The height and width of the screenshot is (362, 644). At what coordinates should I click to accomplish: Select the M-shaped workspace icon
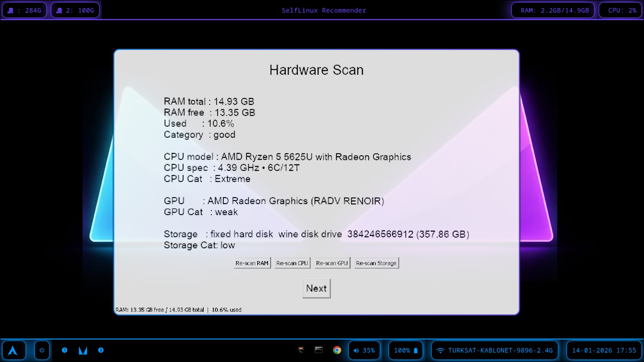pos(83,350)
